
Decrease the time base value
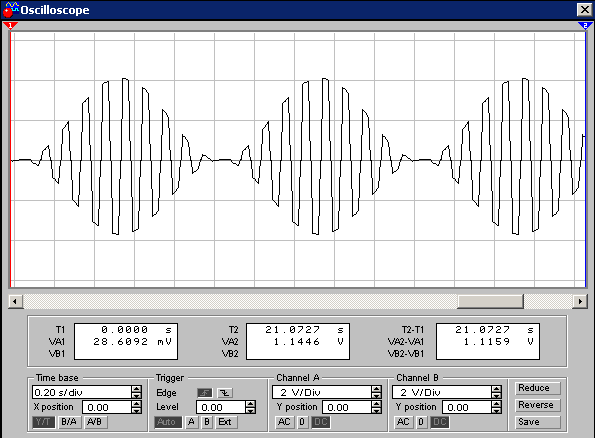pos(137,395)
